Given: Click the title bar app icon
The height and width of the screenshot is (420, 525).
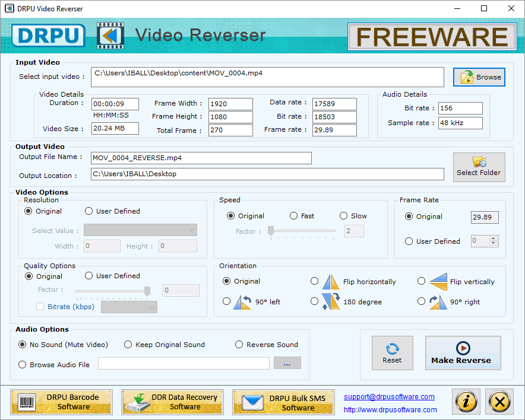Looking at the screenshot, I should click(10, 8).
